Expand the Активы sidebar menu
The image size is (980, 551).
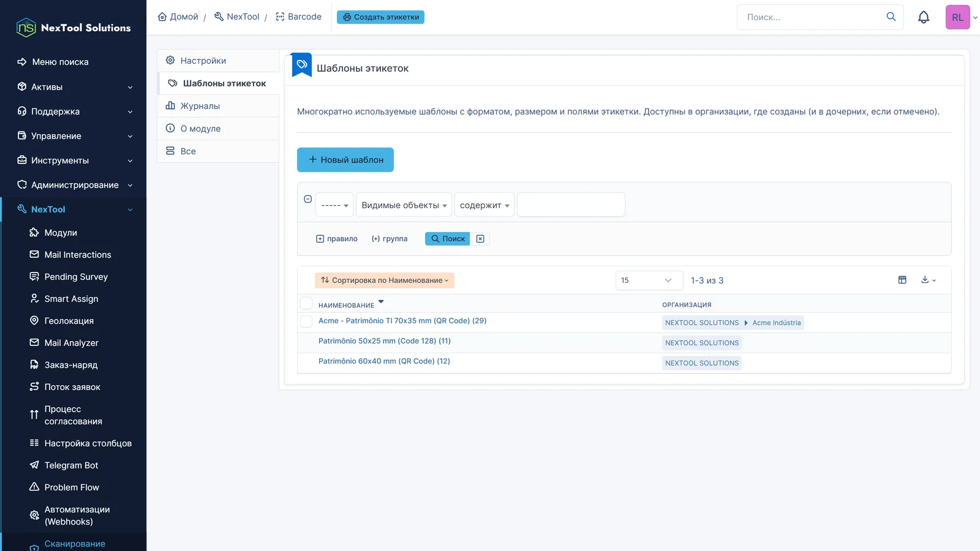73,87
